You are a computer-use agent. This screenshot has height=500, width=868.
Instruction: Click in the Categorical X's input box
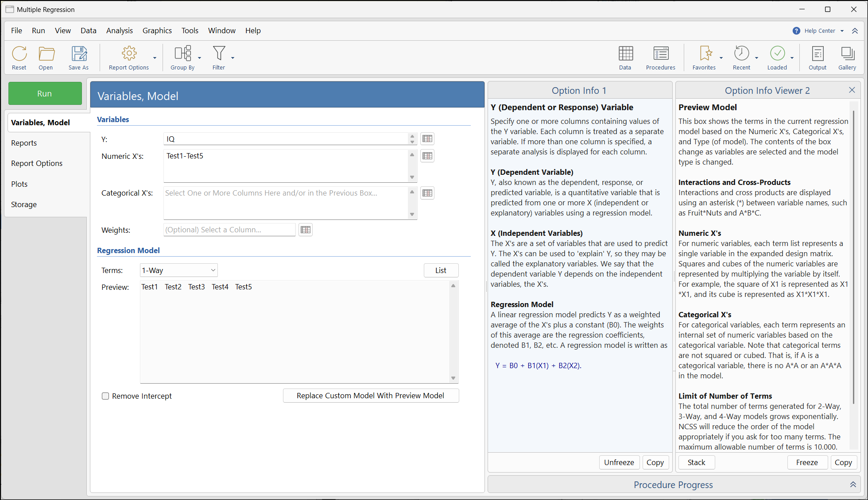(286, 203)
